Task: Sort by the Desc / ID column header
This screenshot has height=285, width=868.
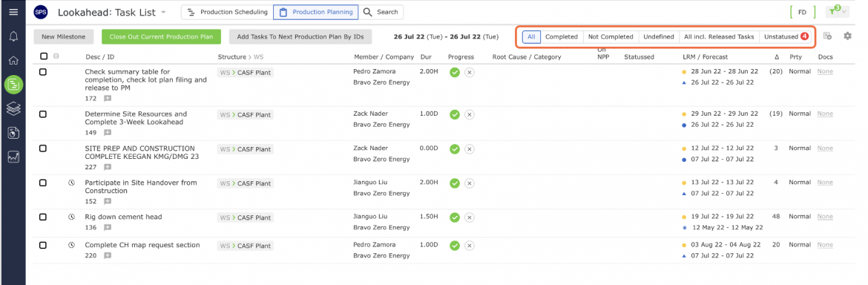Action: (x=99, y=56)
